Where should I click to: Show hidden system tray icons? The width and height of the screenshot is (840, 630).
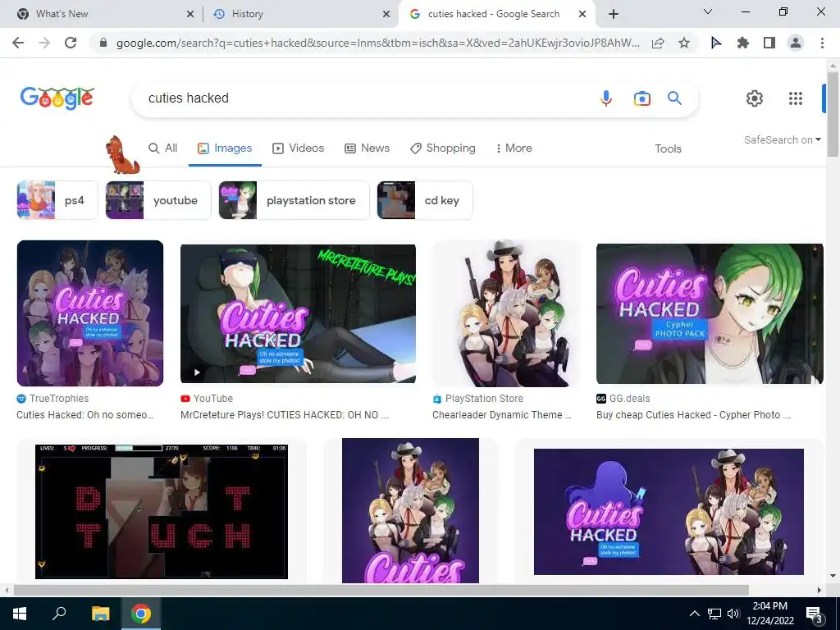[x=694, y=614]
